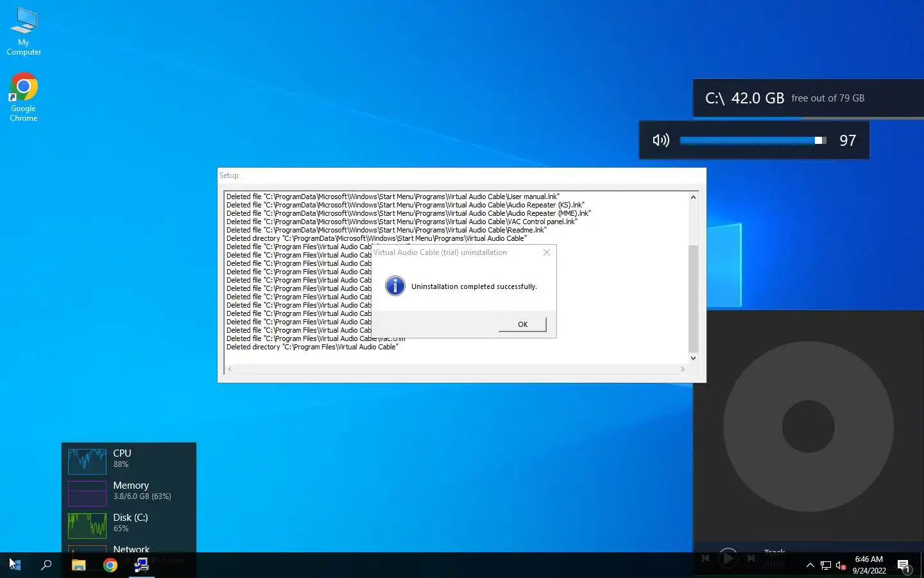This screenshot has height=578, width=924.
Task: Select log line ending 'Readme.lnk'
Action: coord(386,230)
